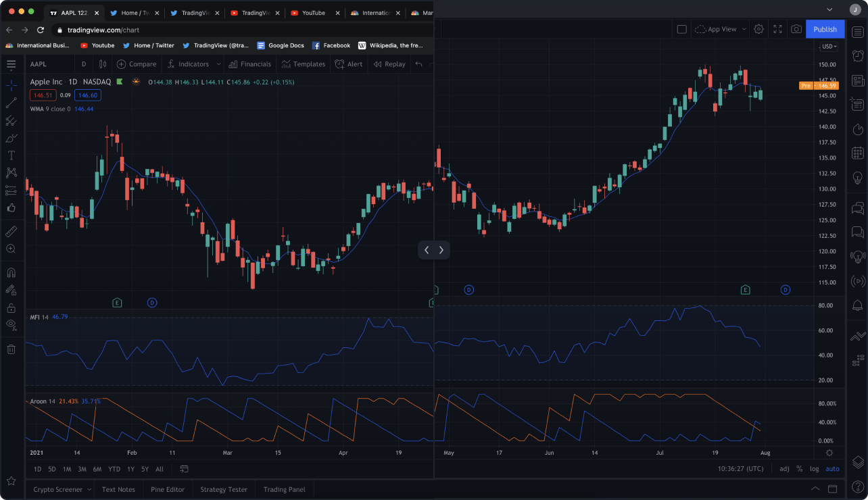Open the pitchfork and Gann tools

(x=11, y=121)
